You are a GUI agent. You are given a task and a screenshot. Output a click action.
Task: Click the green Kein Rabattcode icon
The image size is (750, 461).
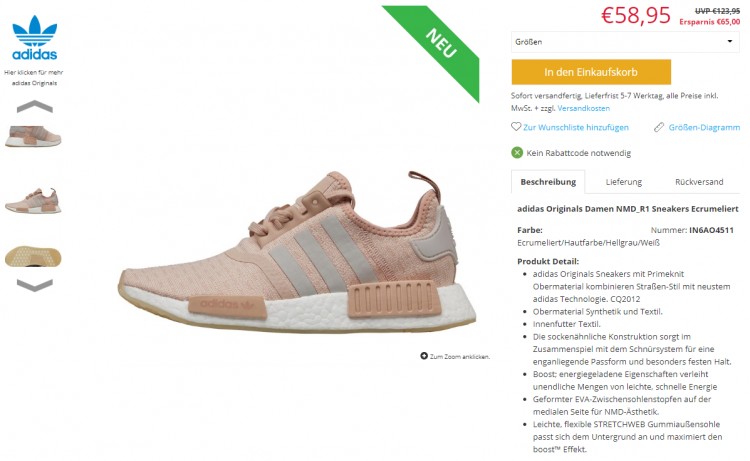(517, 153)
